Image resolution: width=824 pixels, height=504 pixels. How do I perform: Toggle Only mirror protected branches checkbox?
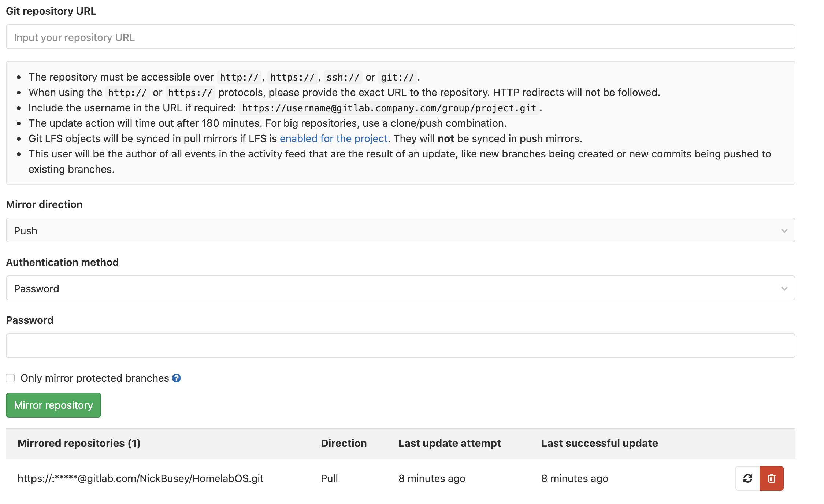point(10,378)
